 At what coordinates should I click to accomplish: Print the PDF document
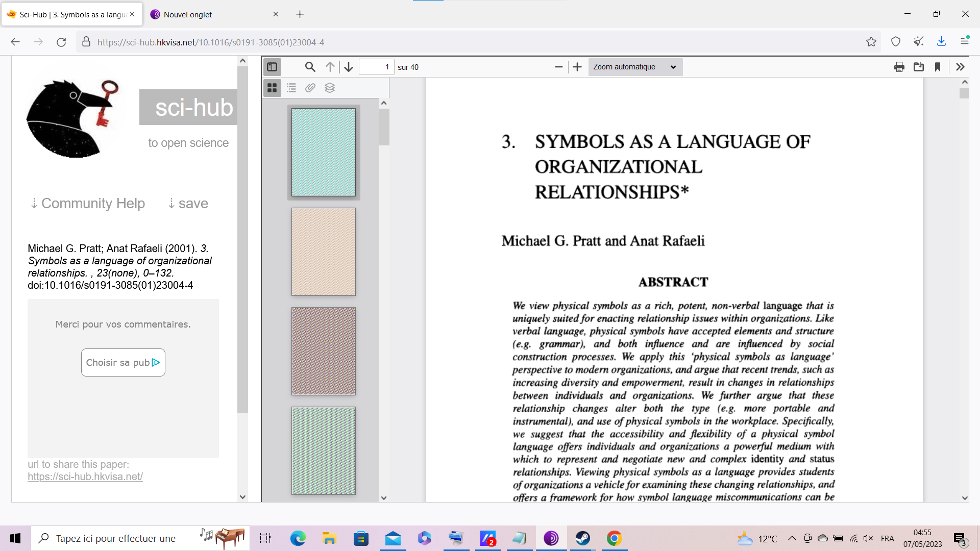pyautogui.click(x=899, y=67)
